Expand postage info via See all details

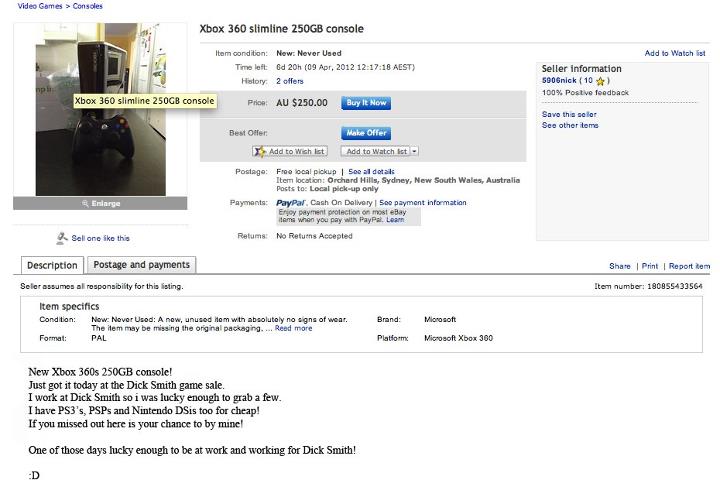click(x=371, y=172)
